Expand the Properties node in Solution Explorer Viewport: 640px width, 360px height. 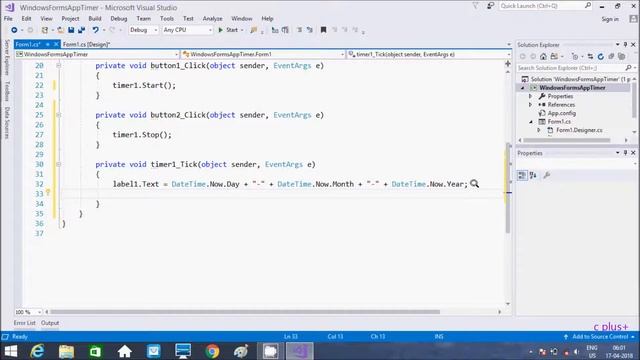point(531,96)
